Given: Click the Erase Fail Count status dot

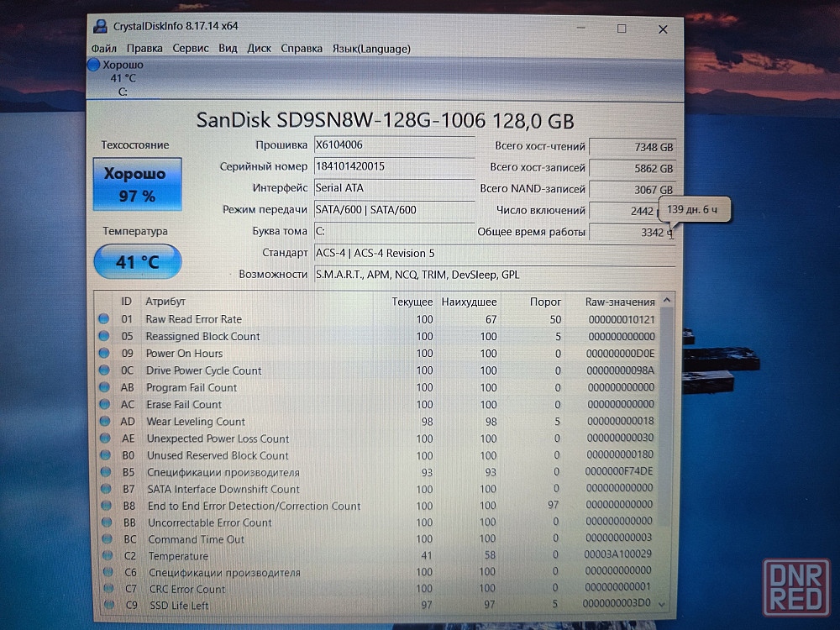Looking at the screenshot, I should pyautogui.click(x=104, y=404).
